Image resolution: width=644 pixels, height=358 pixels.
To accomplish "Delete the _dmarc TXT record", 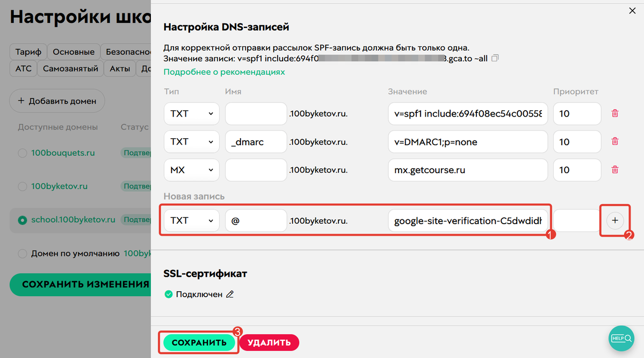I will [x=614, y=141].
